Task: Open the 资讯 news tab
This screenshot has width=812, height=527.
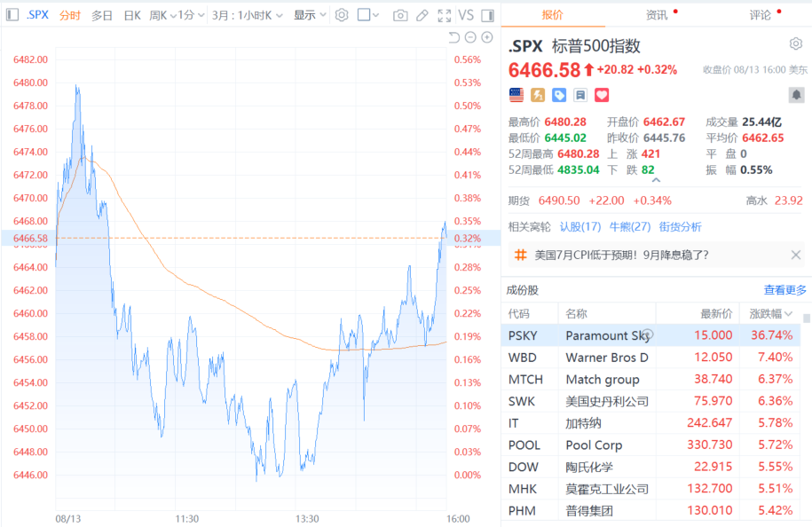Action: [657, 15]
